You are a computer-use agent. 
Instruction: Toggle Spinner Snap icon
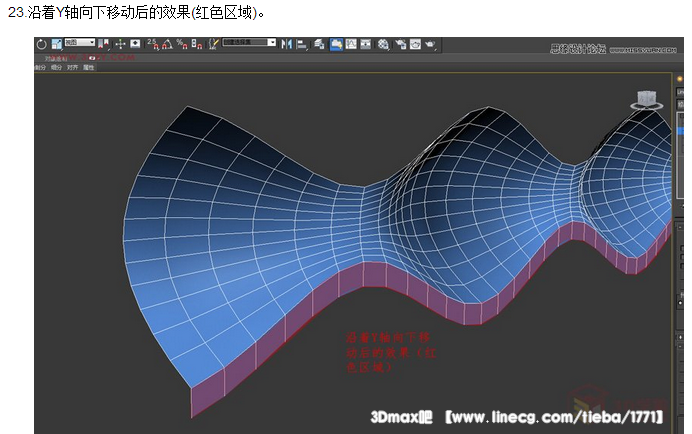pos(197,44)
